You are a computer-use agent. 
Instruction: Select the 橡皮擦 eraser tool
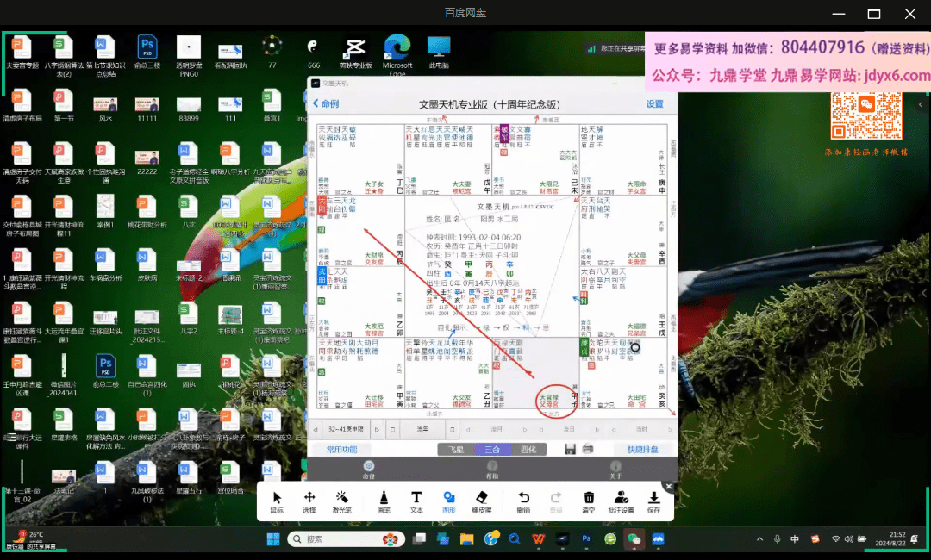(x=482, y=501)
